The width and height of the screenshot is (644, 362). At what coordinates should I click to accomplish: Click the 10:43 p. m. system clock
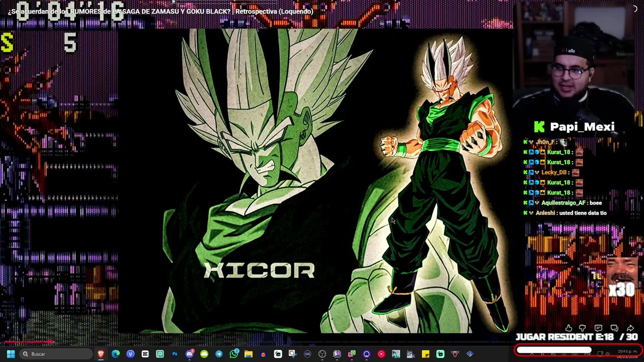pos(627,351)
